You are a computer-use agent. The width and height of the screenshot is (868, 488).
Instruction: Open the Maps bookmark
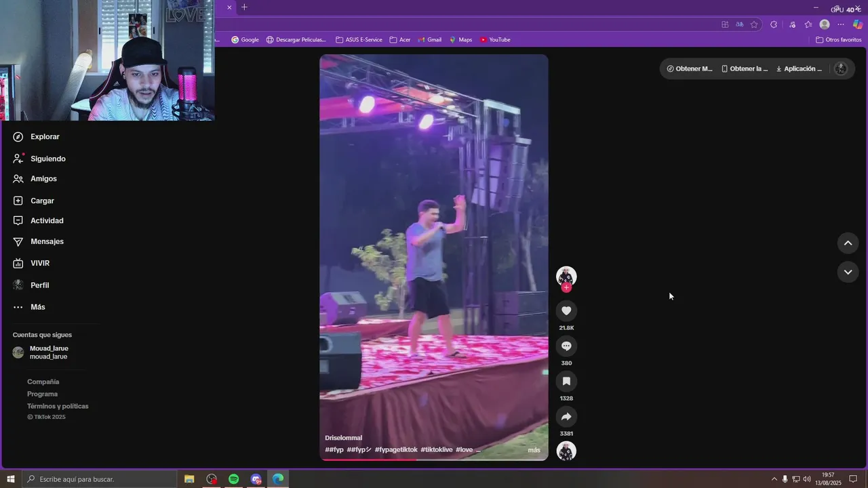tap(460, 40)
